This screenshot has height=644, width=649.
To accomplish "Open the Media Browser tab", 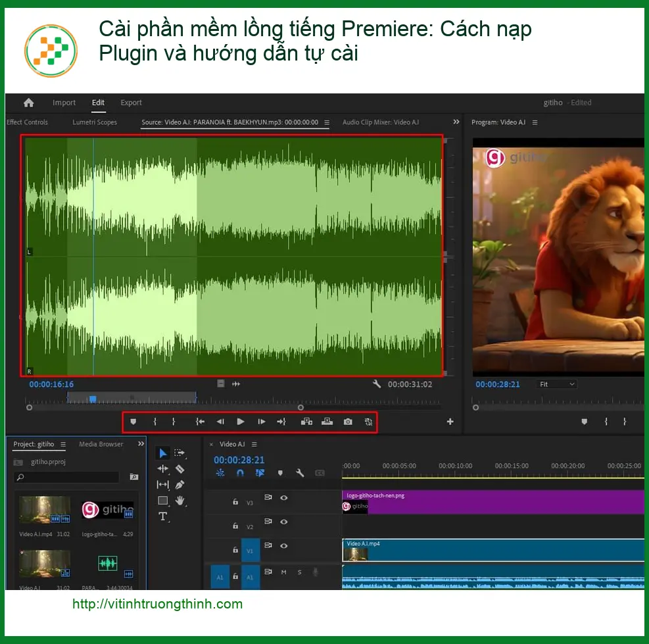I will pyautogui.click(x=101, y=444).
